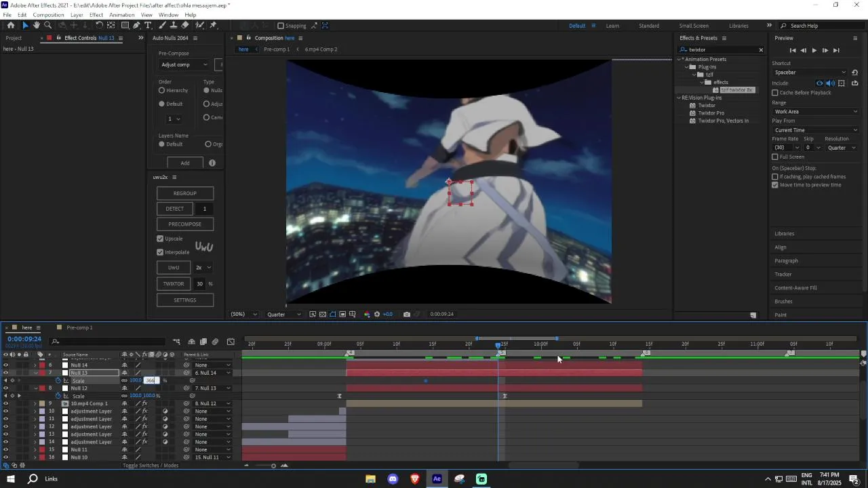Viewport: 868px width, 488px height.
Task: Hide the Null 14 layer eye
Action: point(5,365)
